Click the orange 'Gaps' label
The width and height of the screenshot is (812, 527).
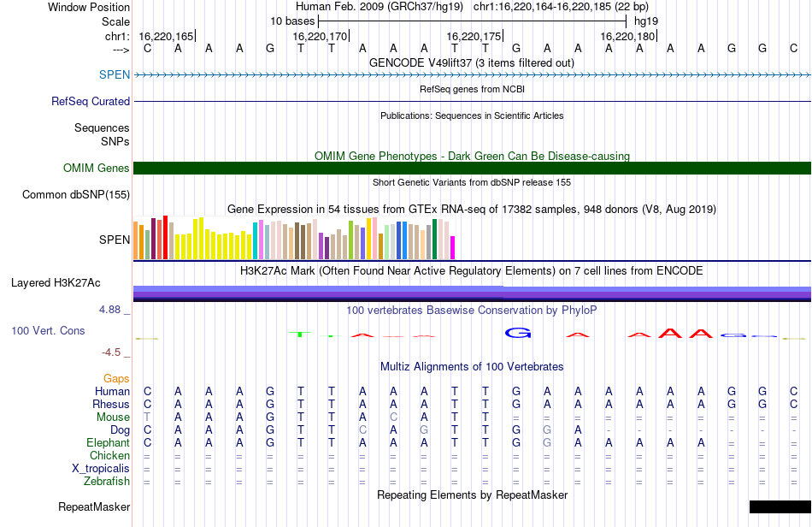pyautogui.click(x=116, y=378)
